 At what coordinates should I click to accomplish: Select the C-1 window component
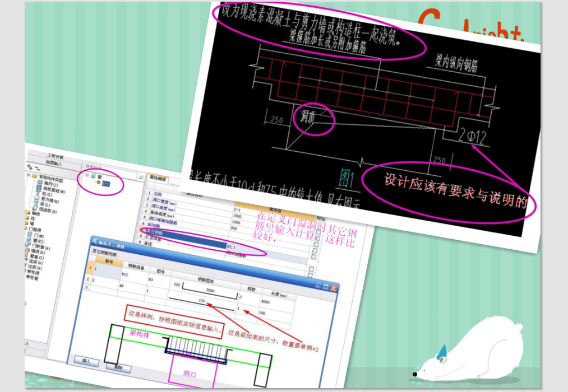(x=106, y=184)
